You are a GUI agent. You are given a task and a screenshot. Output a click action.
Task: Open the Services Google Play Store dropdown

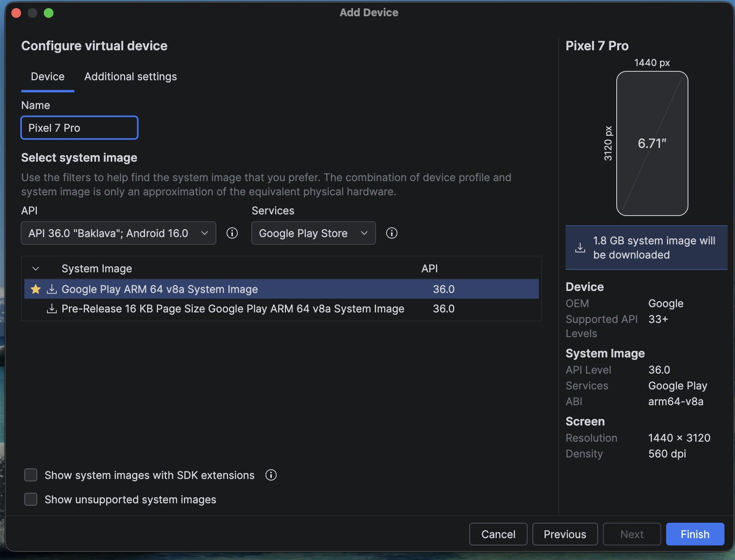[x=314, y=233]
